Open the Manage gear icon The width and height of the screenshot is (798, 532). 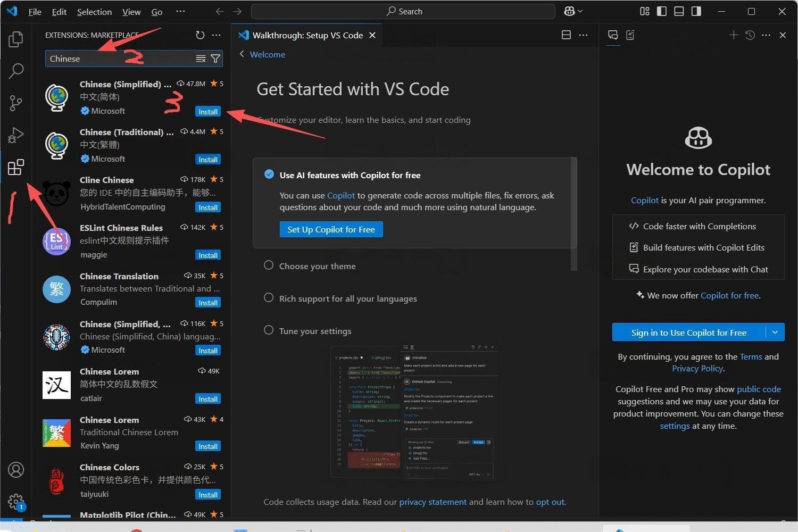tap(16, 501)
